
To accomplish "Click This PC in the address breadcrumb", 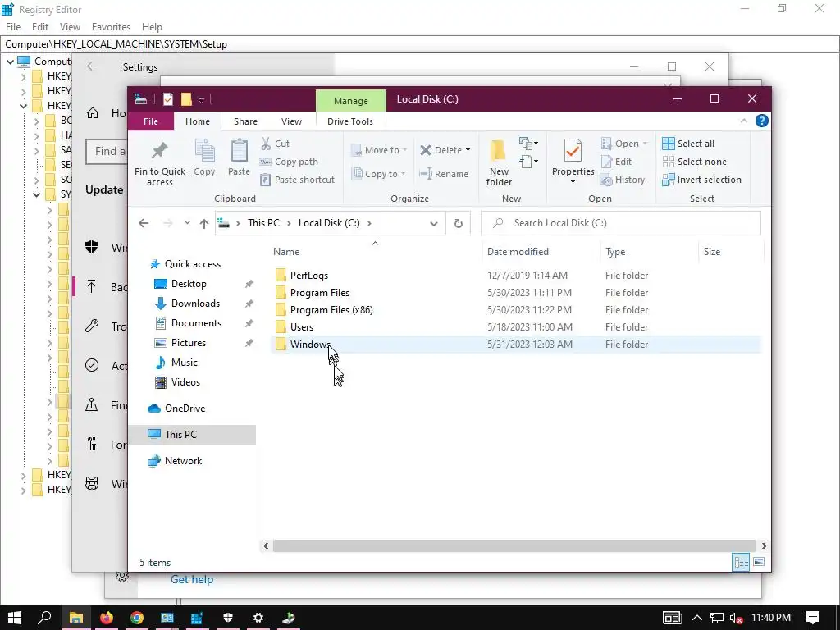I will 263,223.
